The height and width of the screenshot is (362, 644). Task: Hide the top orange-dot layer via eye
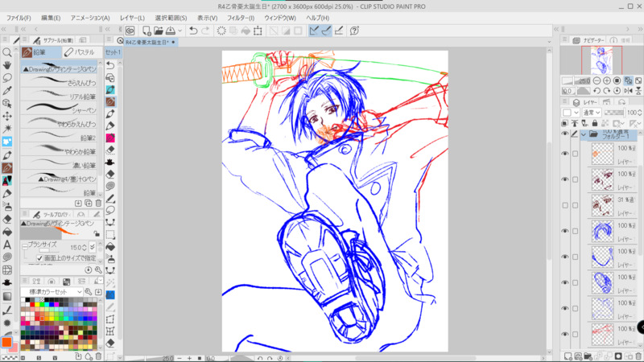click(565, 154)
